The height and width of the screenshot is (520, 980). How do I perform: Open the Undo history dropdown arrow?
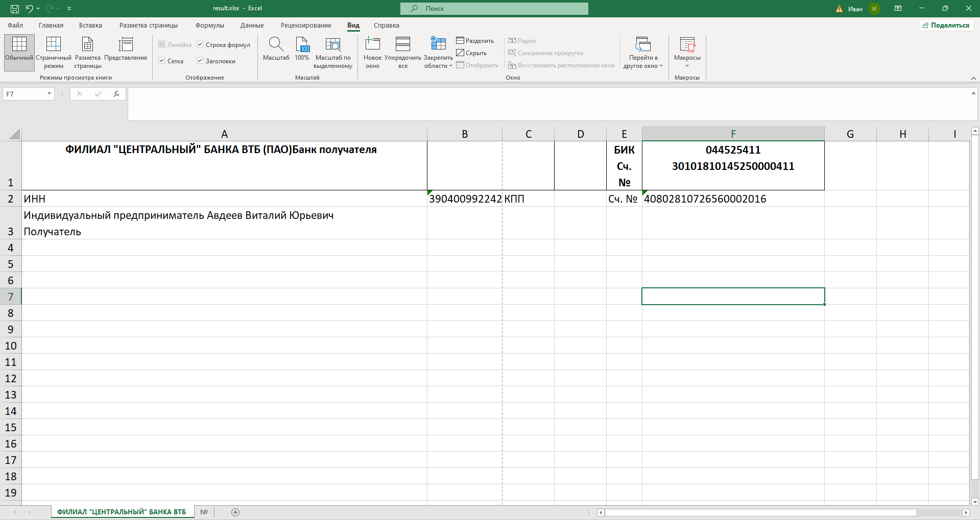(x=38, y=9)
